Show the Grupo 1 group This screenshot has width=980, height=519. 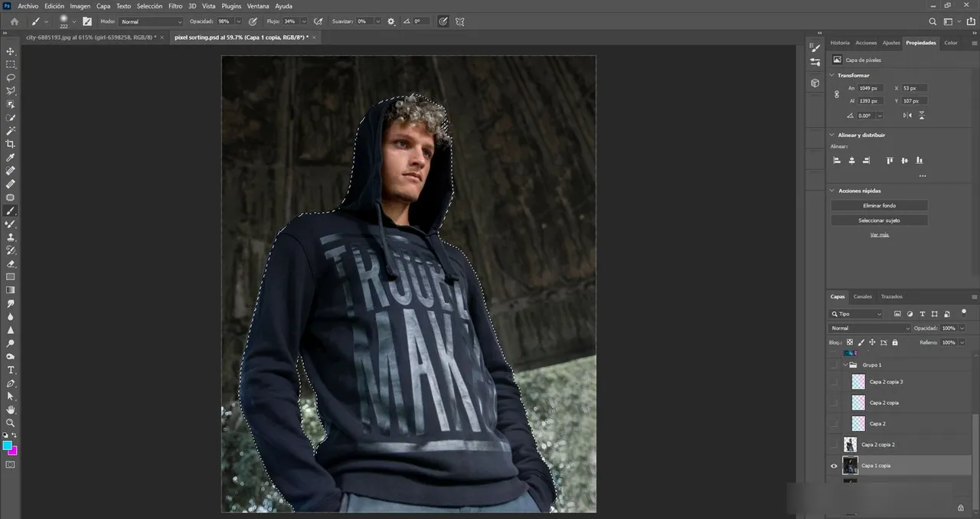click(834, 365)
